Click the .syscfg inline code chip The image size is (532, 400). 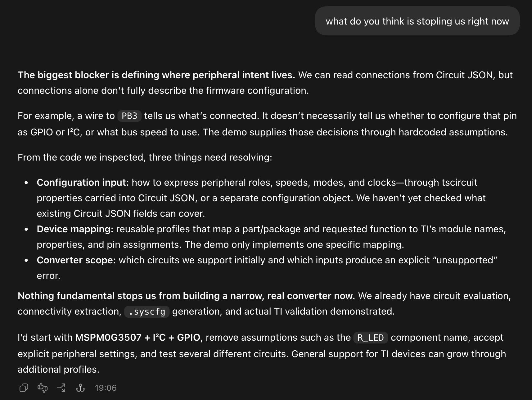tap(147, 311)
